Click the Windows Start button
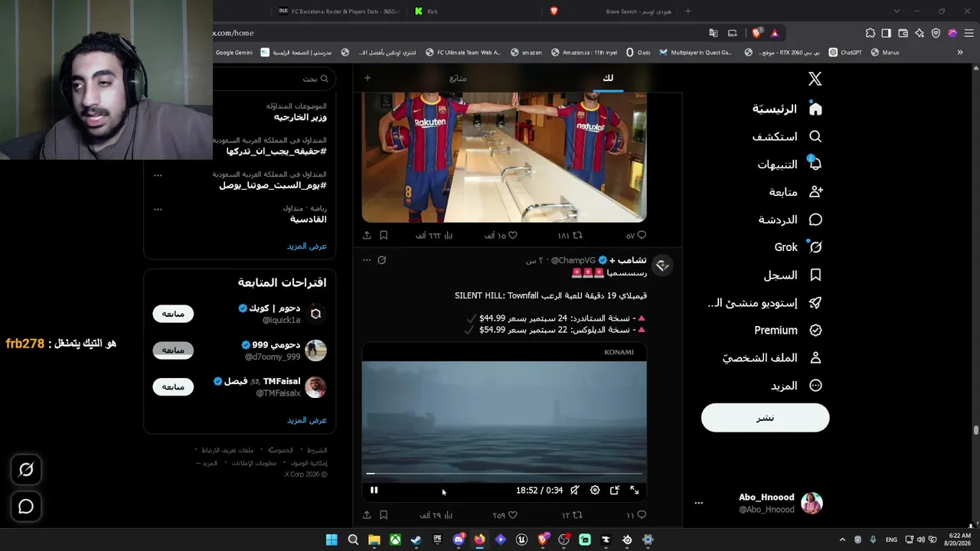The width and height of the screenshot is (980, 551). click(332, 540)
